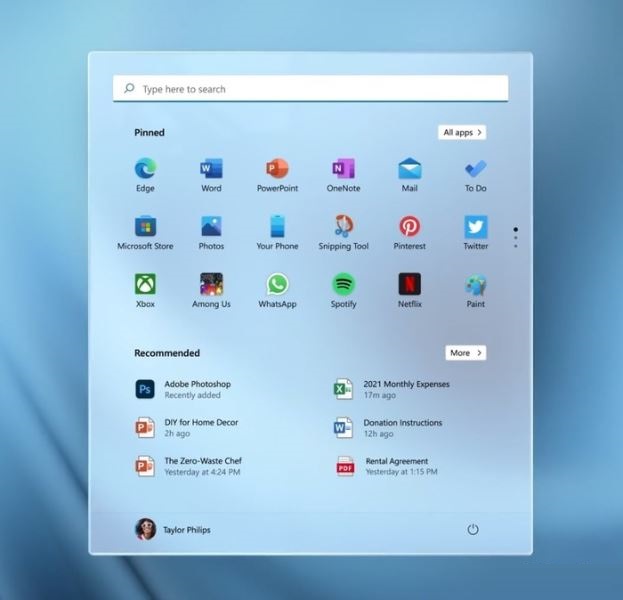Open the DIY for Home Decor presentation

(187, 428)
